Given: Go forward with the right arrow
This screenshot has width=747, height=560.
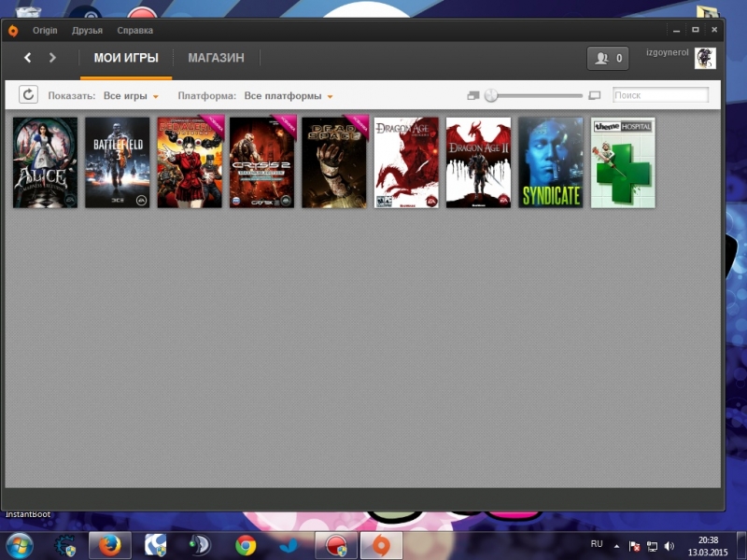Looking at the screenshot, I should coord(52,58).
